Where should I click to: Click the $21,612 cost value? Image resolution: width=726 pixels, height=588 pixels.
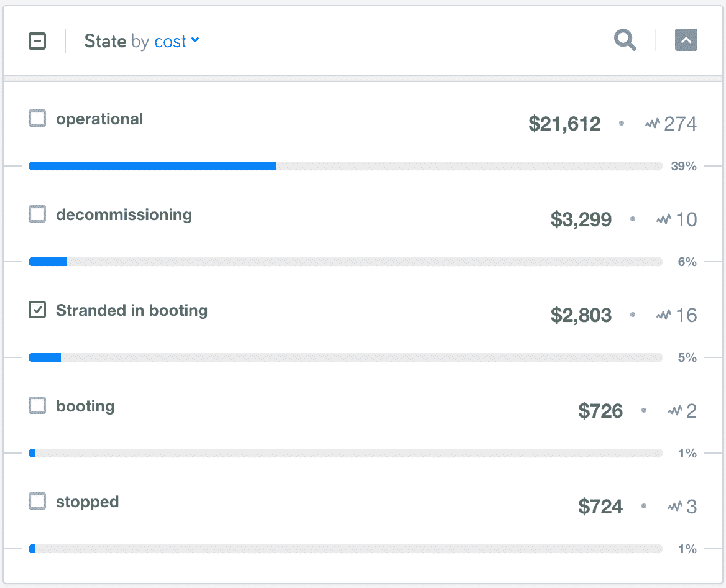(x=564, y=124)
